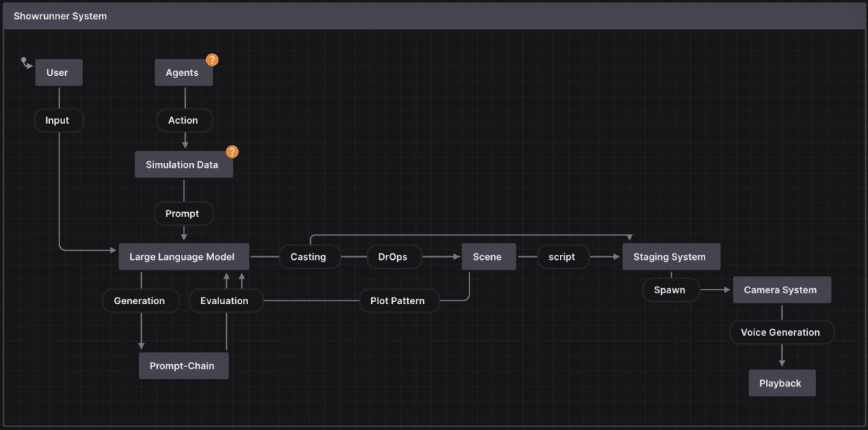Select the Scene node

[x=489, y=256]
